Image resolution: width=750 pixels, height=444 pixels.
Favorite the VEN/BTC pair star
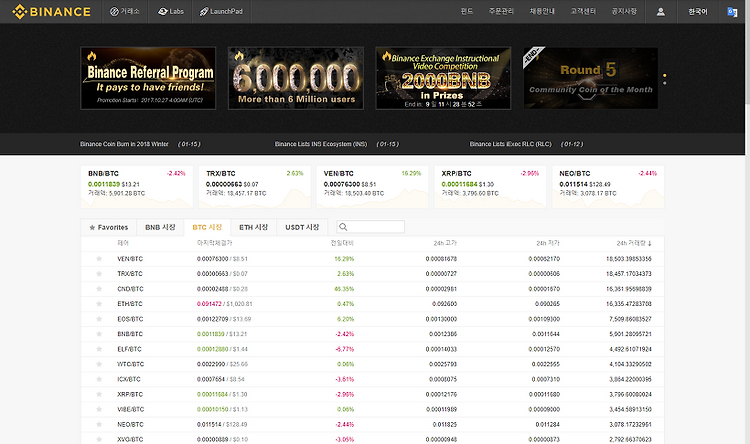click(99, 259)
